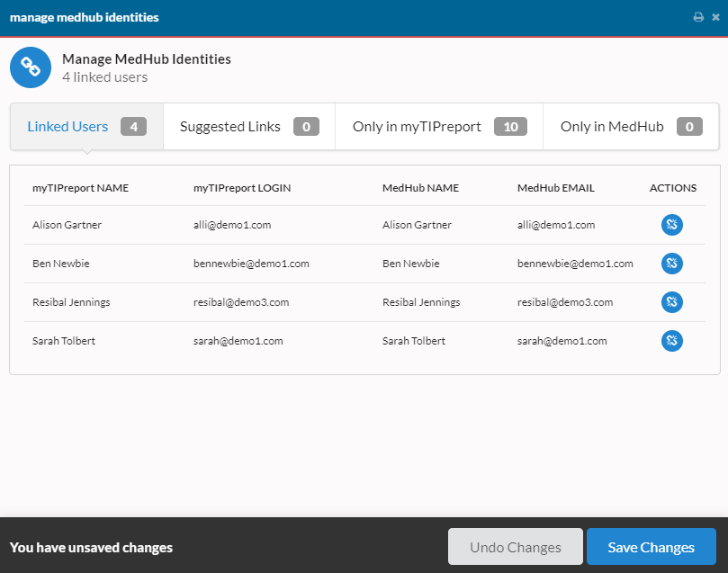Unlink Alison Gartner's MedHub identity
The image size is (728, 573).
point(672,225)
